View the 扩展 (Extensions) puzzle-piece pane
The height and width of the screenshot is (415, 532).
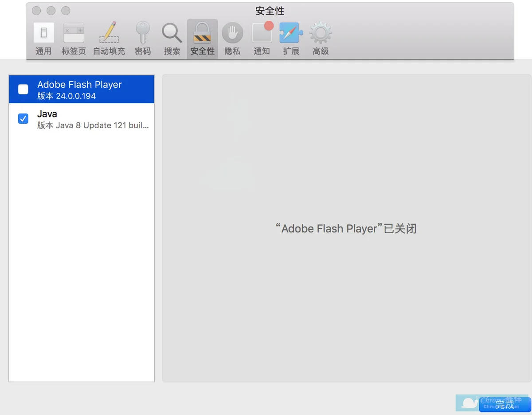pos(291,39)
